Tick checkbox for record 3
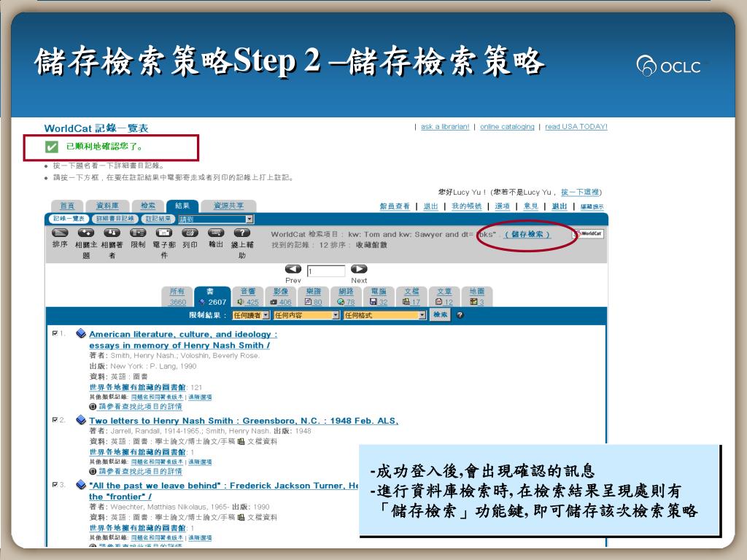Image resolution: width=747 pixels, height=560 pixels. 55,484
